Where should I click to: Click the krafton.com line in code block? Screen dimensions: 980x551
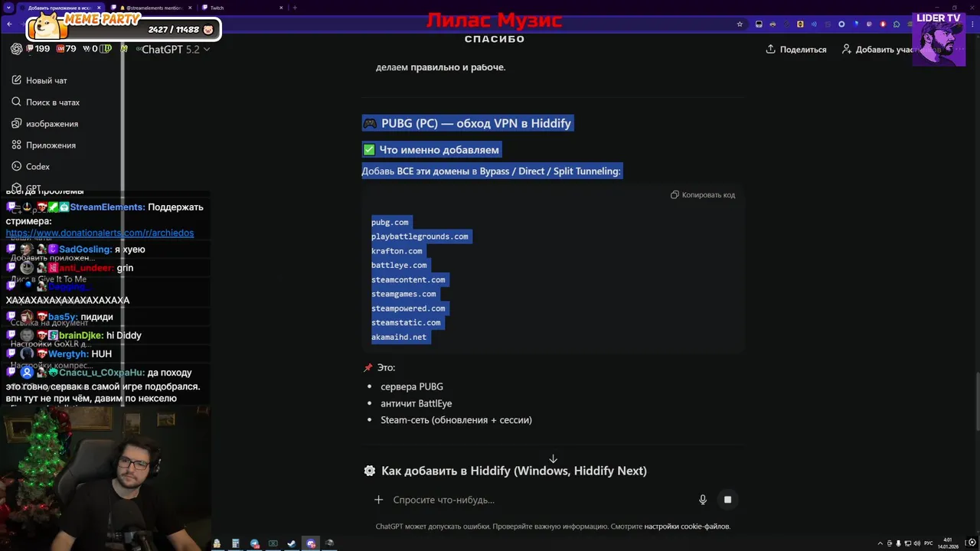[x=397, y=251]
